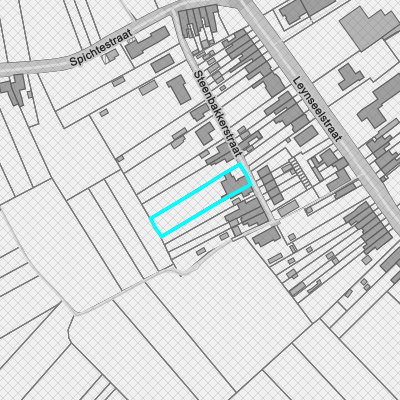Click the building cluster at far left edge
The height and width of the screenshot is (400, 400).
tap(13, 90)
